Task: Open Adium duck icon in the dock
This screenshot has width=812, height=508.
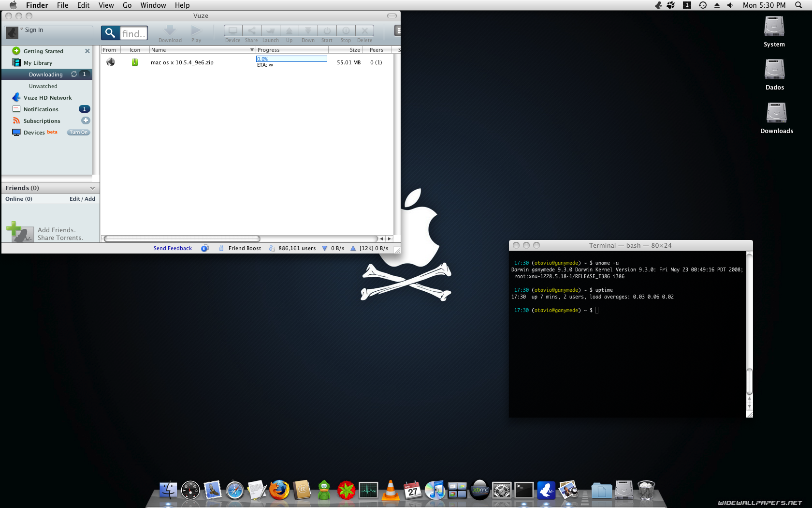Action: tap(324, 490)
